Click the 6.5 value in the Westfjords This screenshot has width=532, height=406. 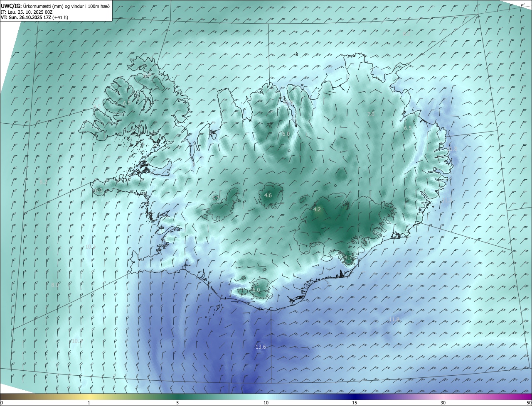click(127, 103)
